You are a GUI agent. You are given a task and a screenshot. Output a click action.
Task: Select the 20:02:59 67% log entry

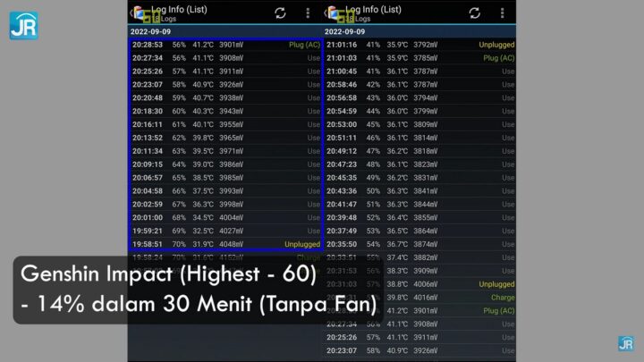[x=226, y=204]
